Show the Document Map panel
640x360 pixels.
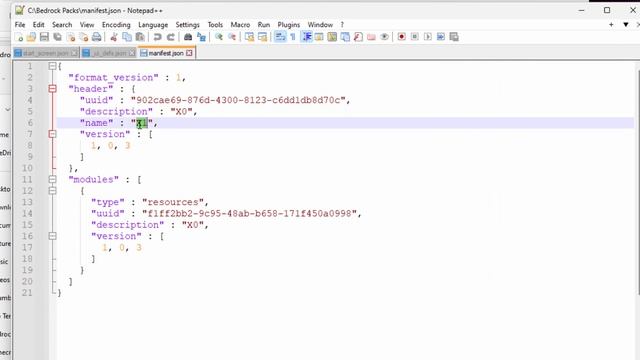click(x=332, y=37)
